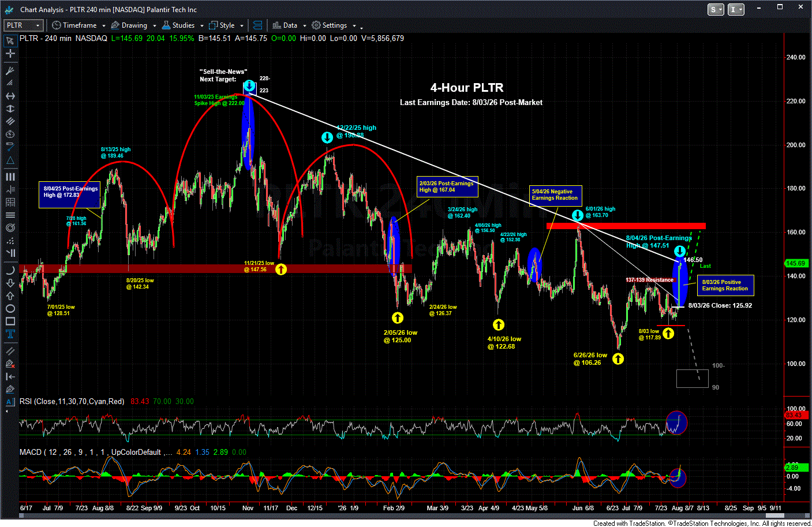Select the diagonal parallel lines channel tool
The width and height of the screenshot is (812, 527).
(x=10, y=121)
